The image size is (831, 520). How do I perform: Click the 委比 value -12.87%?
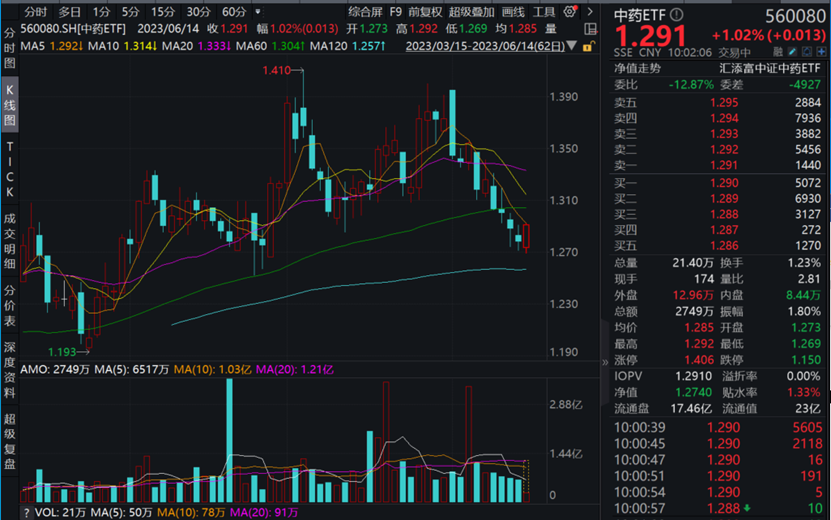[x=691, y=85]
